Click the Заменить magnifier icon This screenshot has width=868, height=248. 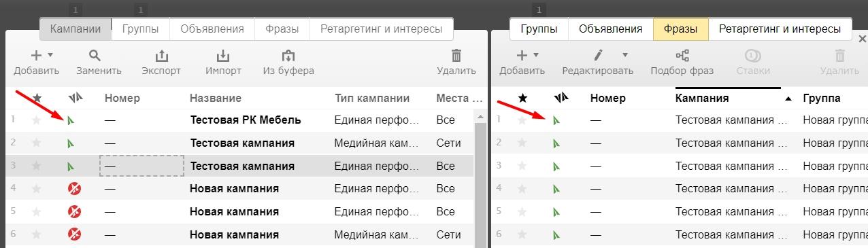click(x=95, y=55)
